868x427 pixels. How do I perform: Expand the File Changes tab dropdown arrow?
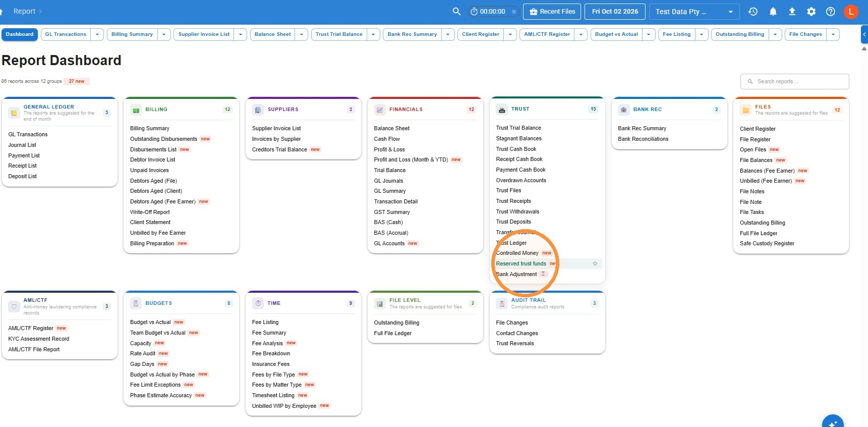coord(833,34)
